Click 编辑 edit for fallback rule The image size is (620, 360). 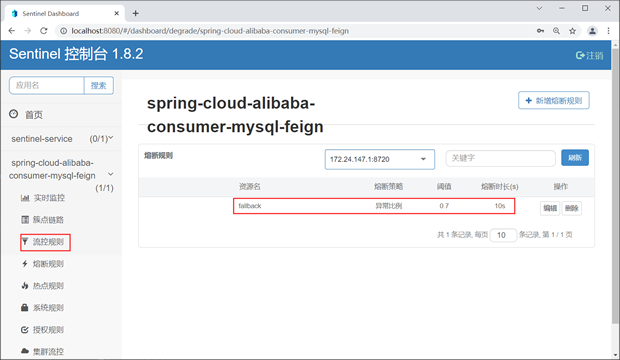tap(550, 208)
